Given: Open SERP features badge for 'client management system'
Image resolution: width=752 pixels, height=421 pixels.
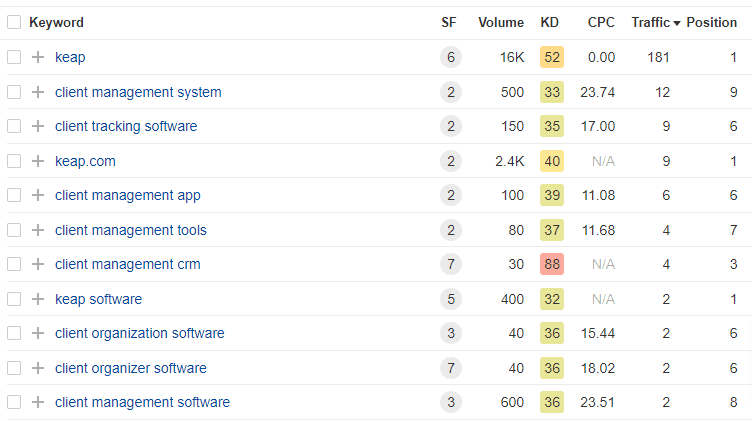Looking at the screenshot, I should point(451,92).
